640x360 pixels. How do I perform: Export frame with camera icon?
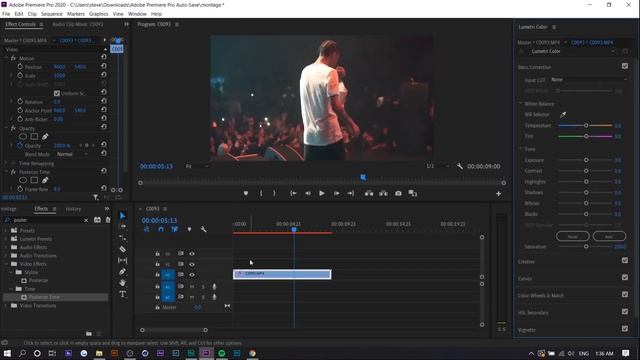pos(398,193)
